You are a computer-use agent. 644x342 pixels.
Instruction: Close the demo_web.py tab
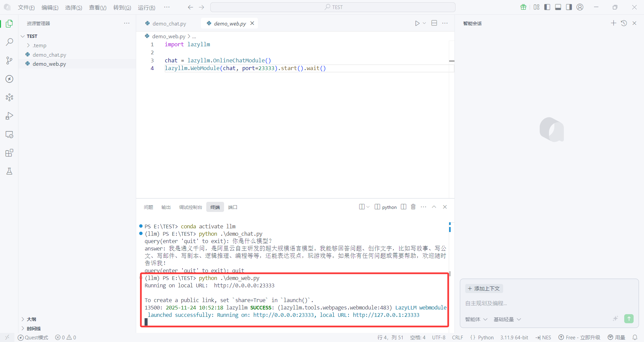(252, 23)
